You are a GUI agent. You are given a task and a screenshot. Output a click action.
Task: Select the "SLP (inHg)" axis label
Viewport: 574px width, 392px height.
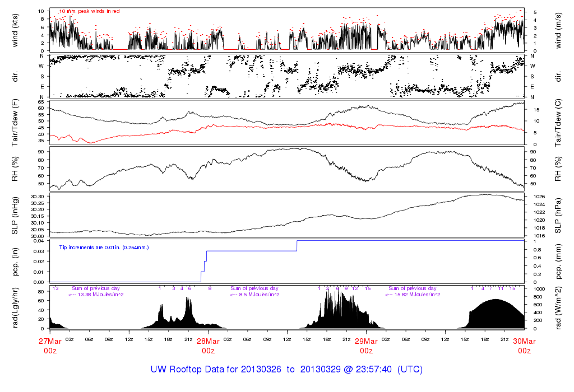click(15, 216)
